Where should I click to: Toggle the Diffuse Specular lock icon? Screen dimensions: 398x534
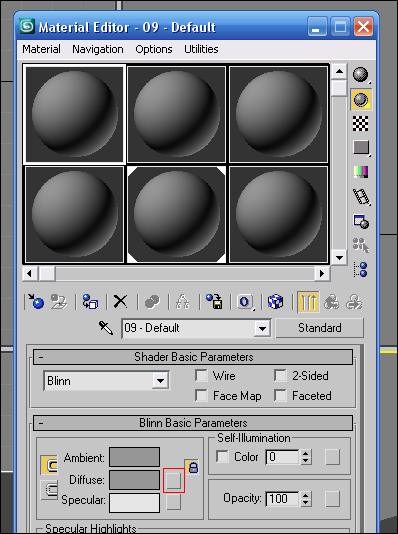pos(49,489)
